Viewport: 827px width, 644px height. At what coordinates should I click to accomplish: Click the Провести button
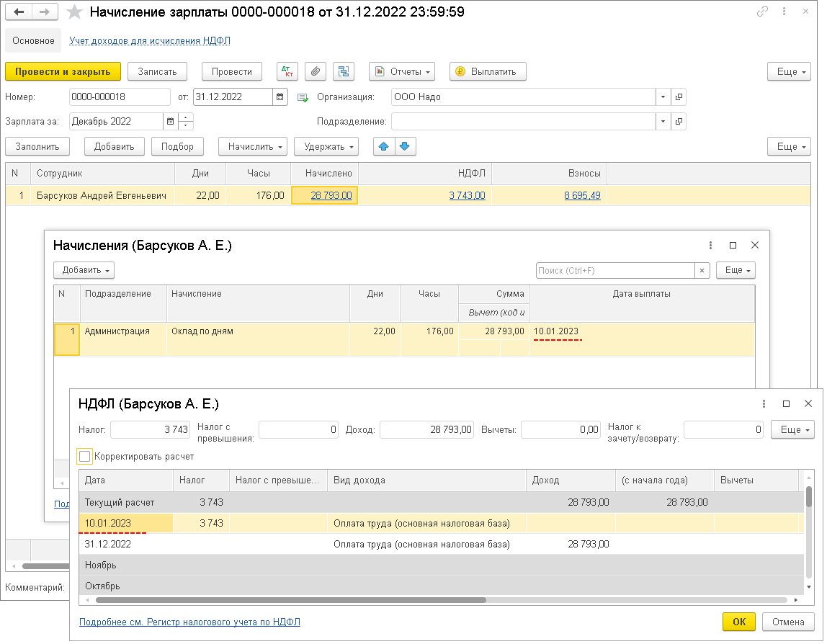231,72
